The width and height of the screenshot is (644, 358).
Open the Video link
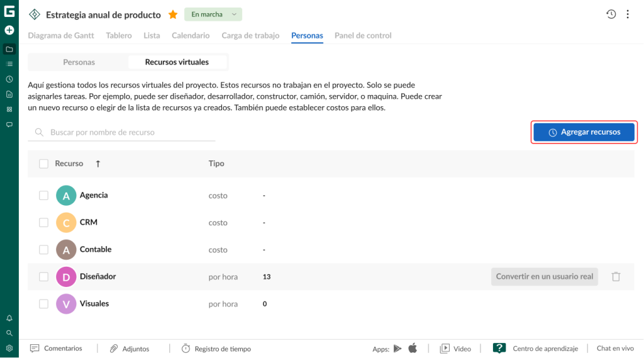(x=455, y=349)
